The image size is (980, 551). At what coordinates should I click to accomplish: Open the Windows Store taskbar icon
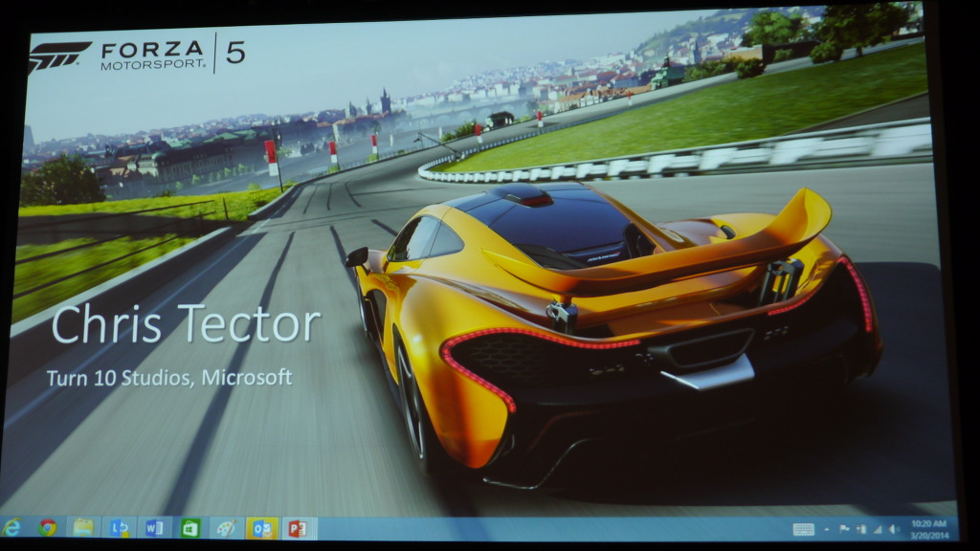click(190, 529)
